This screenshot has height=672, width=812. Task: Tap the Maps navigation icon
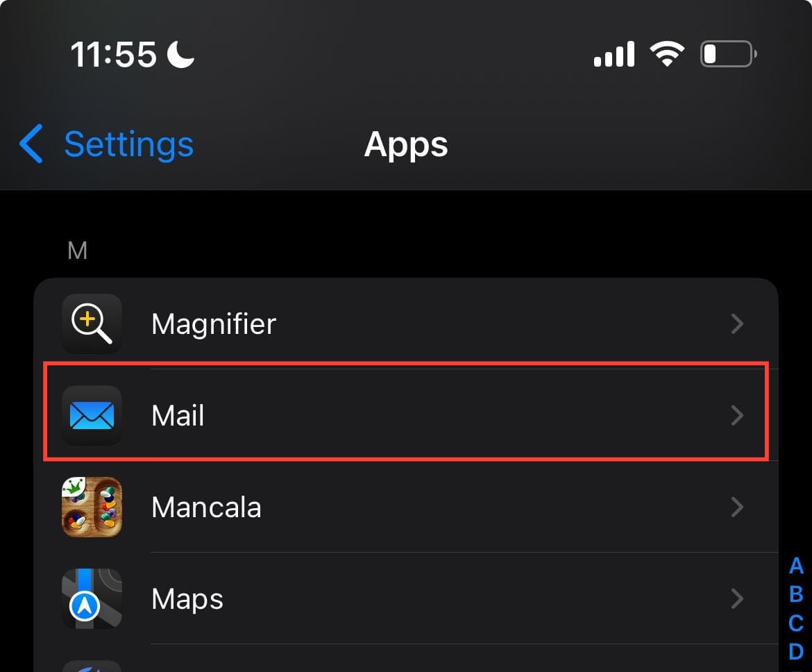tap(92, 599)
